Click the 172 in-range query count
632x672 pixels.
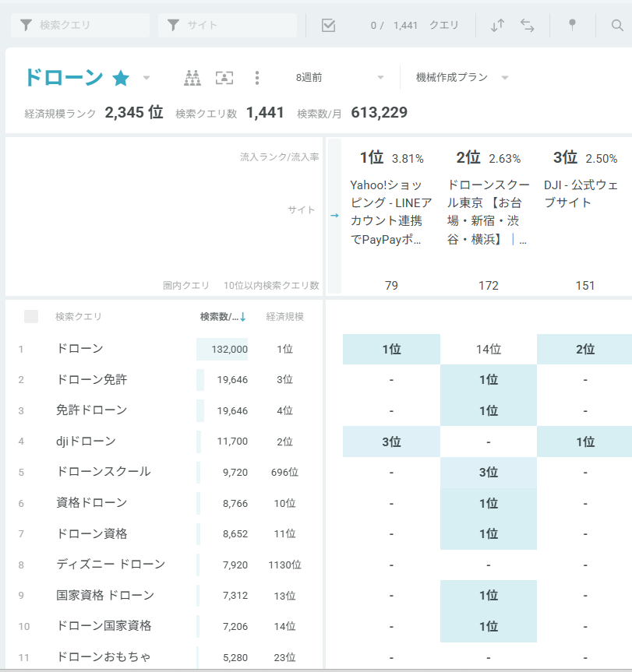tap(489, 286)
